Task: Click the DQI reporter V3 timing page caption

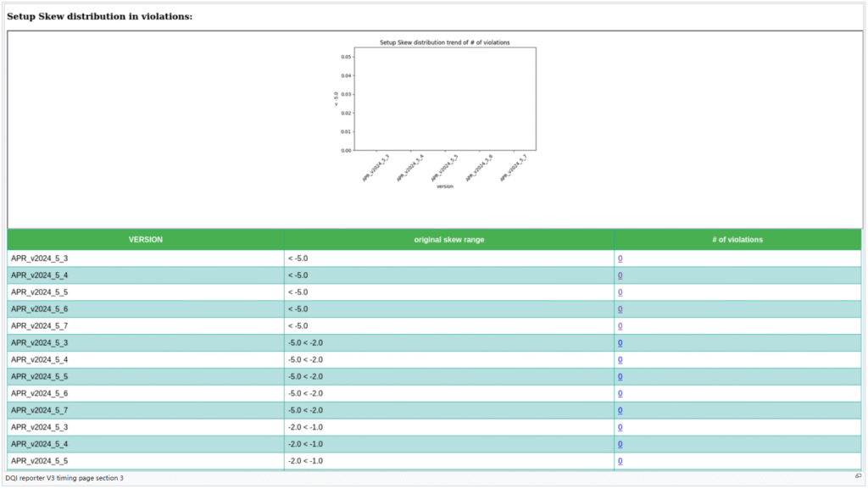Action: coord(64,478)
